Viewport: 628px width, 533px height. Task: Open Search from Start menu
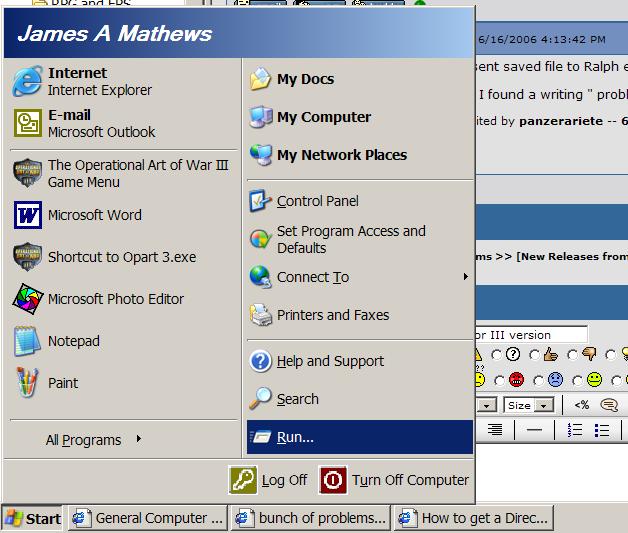(x=360, y=399)
